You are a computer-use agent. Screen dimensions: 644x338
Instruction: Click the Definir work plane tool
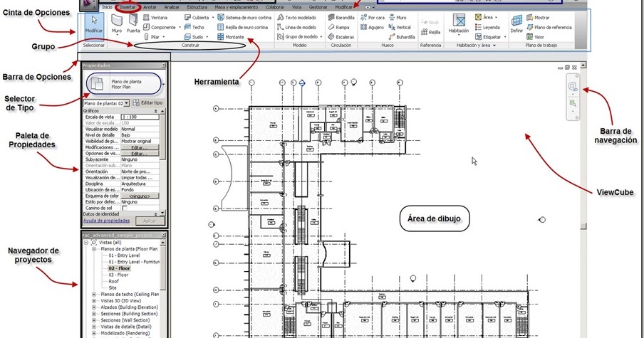coord(516,23)
